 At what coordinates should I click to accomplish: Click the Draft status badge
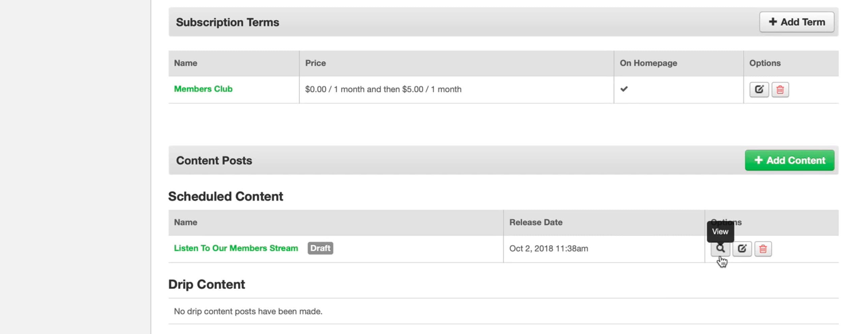[320, 248]
